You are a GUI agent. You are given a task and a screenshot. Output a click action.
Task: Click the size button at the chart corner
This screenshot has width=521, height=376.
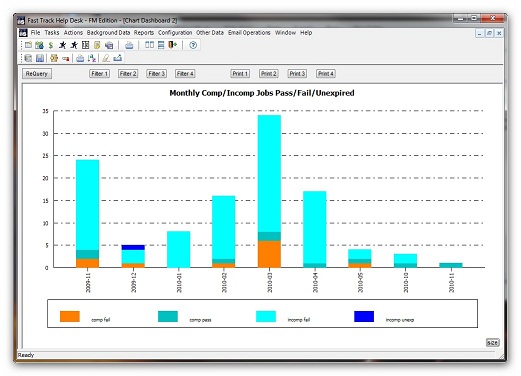[x=492, y=343]
